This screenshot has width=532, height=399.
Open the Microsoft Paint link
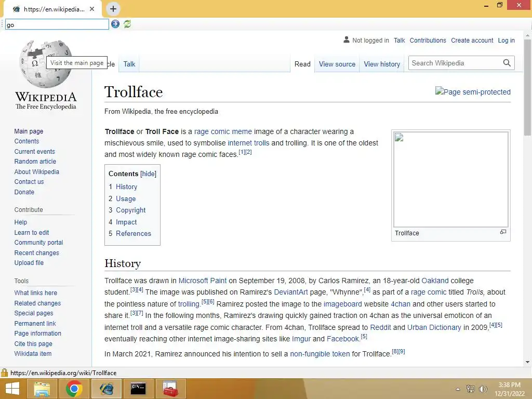coord(203,281)
